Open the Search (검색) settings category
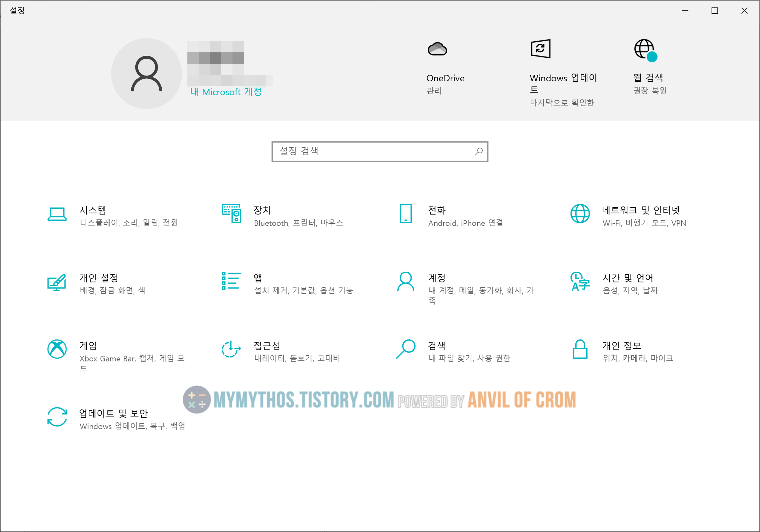The width and height of the screenshot is (760, 532). click(437, 346)
